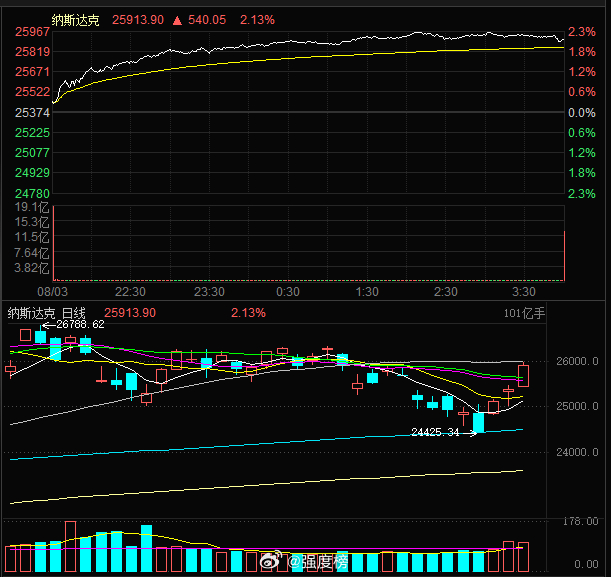
Task: Click the 178.00 volume scale label
Action: (581, 522)
